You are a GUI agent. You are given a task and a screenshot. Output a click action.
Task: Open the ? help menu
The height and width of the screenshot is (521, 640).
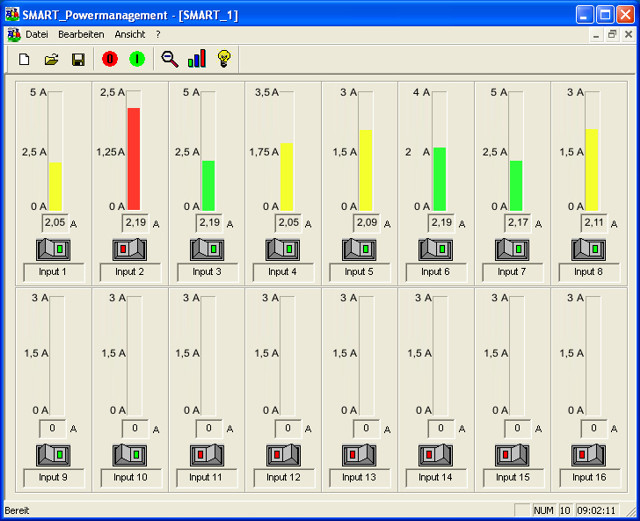pyautogui.click(x=158, y=34)
